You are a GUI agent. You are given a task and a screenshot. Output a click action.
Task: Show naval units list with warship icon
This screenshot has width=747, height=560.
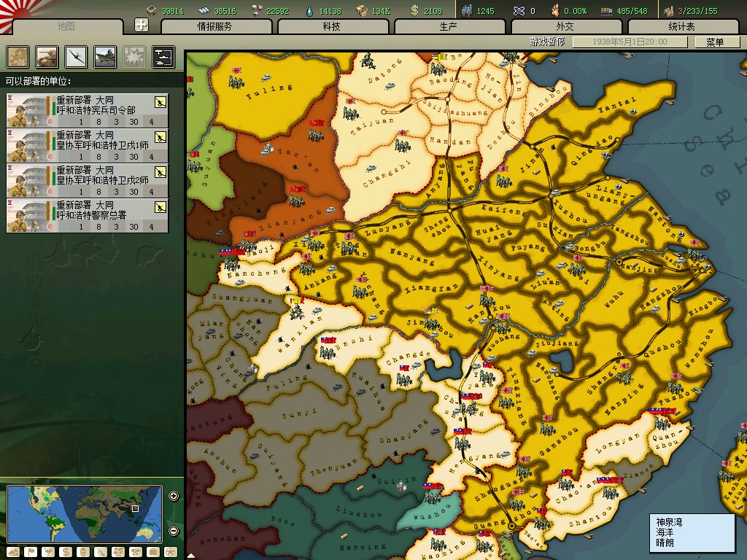105,57
